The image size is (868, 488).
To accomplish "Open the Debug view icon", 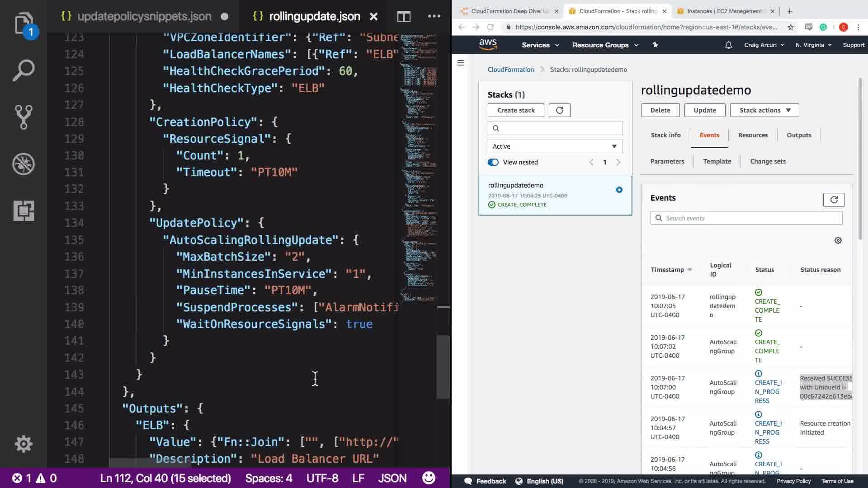I will tap(24, 164).
